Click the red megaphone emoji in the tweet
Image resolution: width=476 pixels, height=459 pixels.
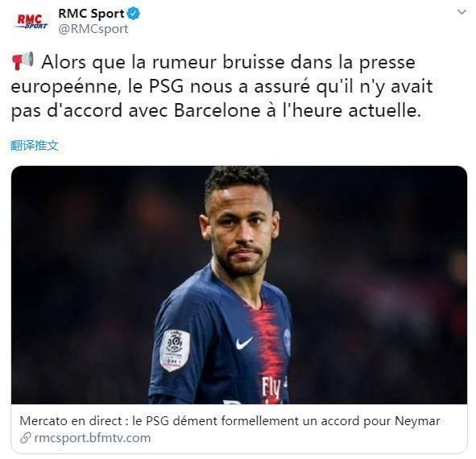(23, 61)
